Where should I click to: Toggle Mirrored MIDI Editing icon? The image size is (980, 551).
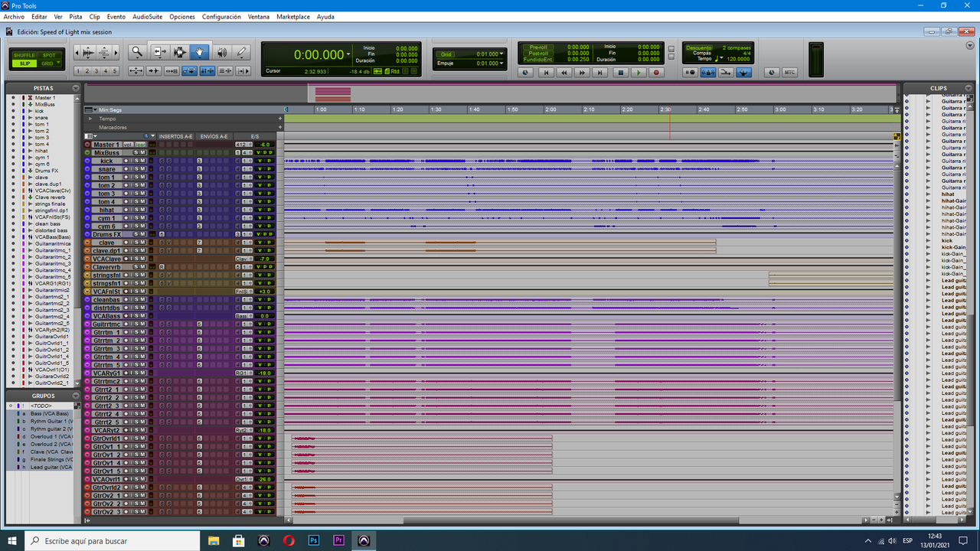[x=171, y=70]
